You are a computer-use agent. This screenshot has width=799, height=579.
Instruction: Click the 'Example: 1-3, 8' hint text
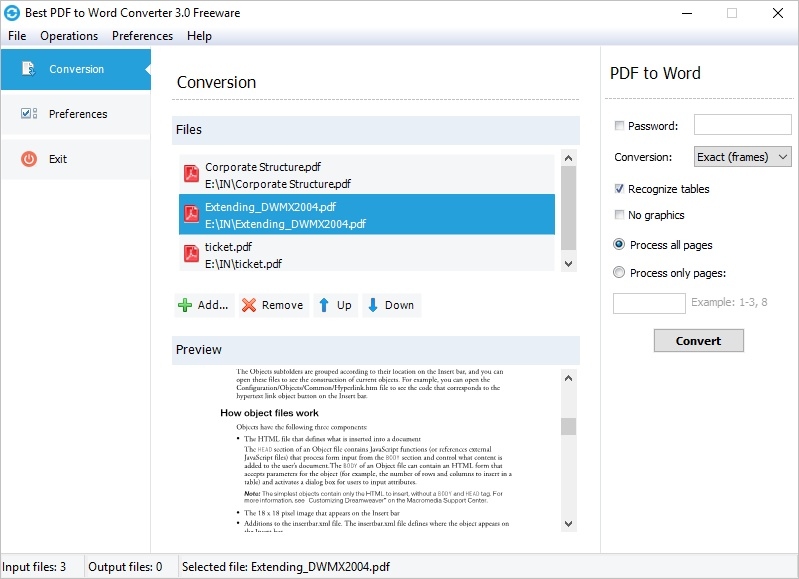pyautogui.click(x=729, y=302)
